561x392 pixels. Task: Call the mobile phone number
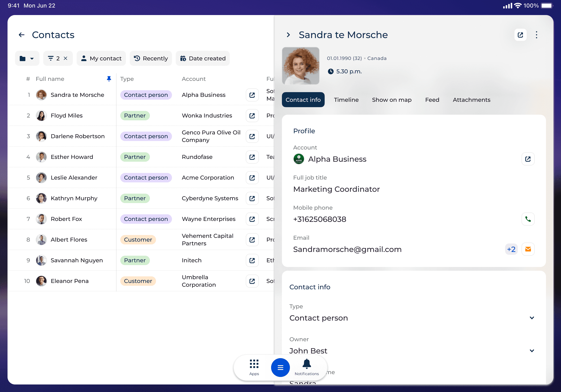click(528, 219)
